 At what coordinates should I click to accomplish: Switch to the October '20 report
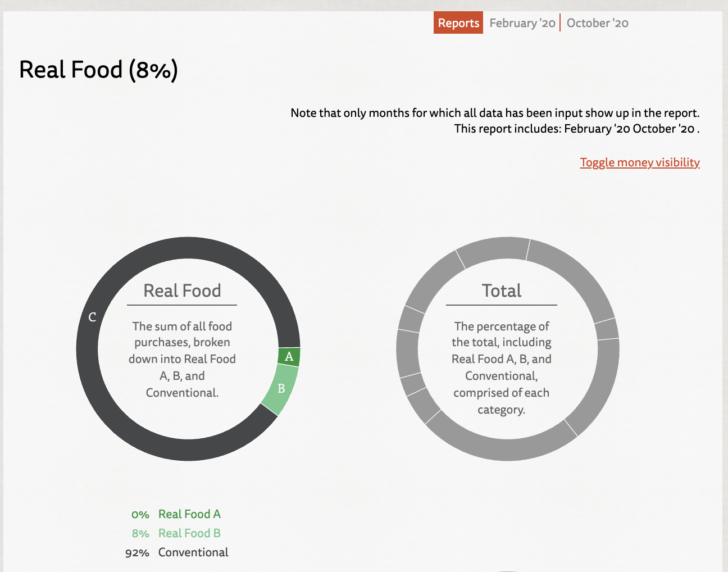(597, 23)
